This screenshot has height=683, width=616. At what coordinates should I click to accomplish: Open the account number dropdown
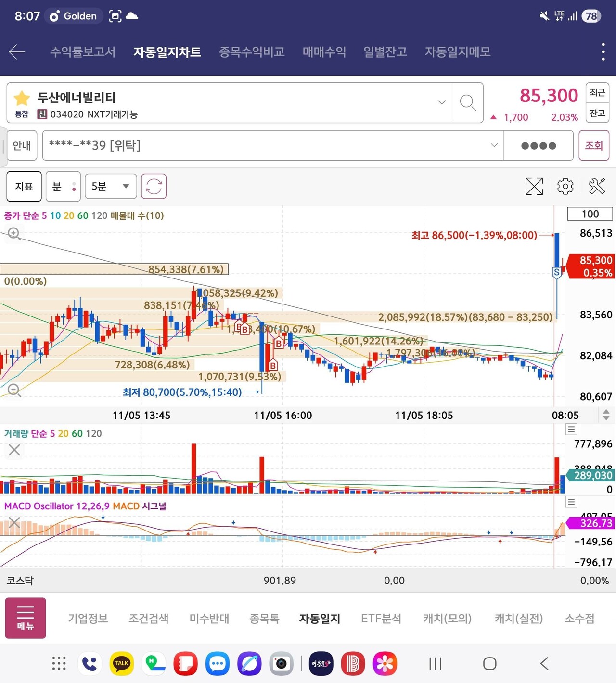494,145
